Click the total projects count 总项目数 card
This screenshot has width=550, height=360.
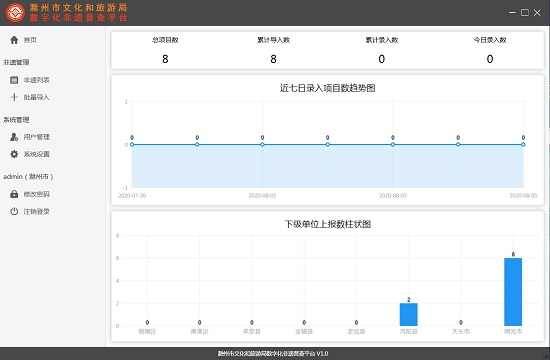click(165, 50)
